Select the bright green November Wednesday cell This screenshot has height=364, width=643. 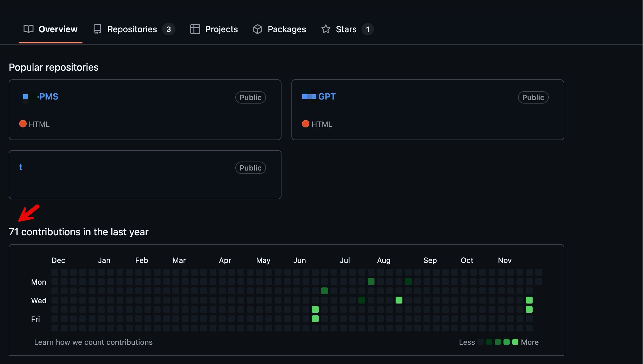pyautogui.click(x=529, y=300)
